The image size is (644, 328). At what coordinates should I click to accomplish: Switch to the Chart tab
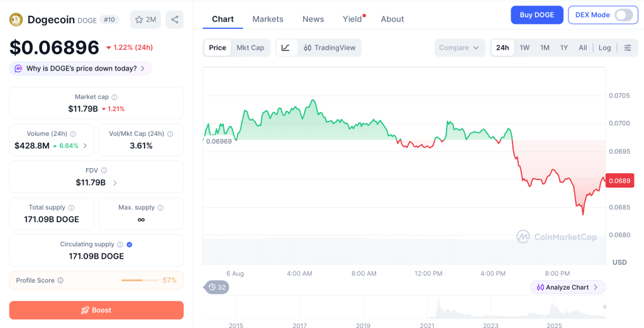pos(223,19)
